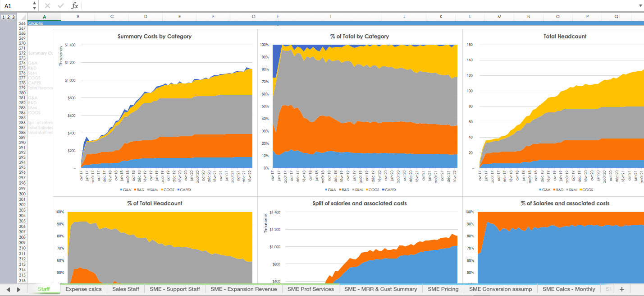
Task: Go to previous sheet tabs with left arrow
Action: click(x=8, y=289)
